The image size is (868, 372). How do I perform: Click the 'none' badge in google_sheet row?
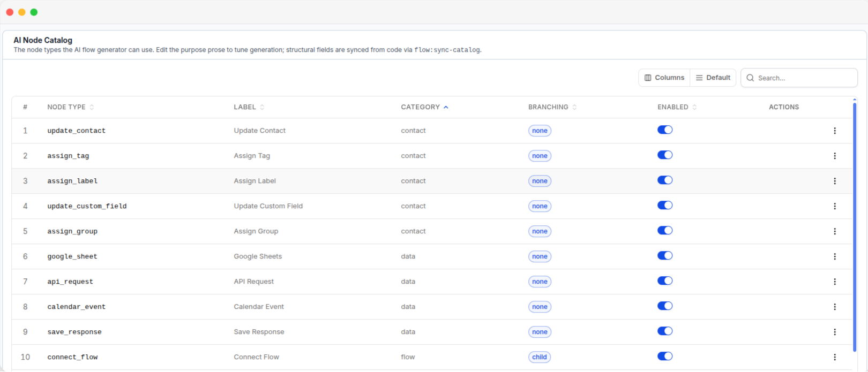pyautogui.click(x=540, y=256)
